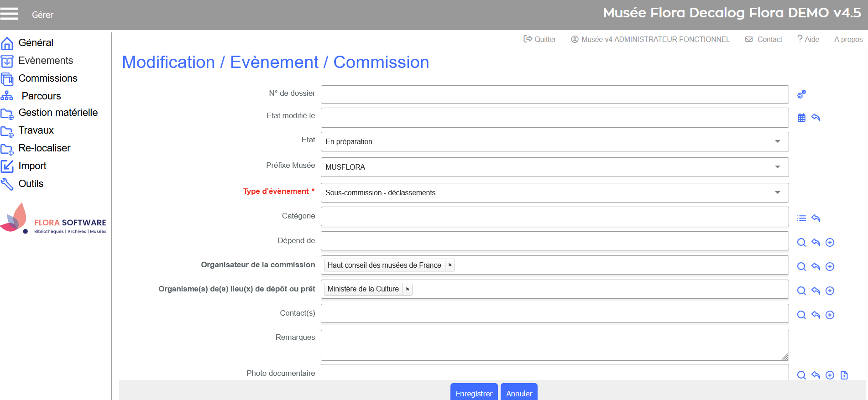Open the calendar for Etat modifié le

801,118
